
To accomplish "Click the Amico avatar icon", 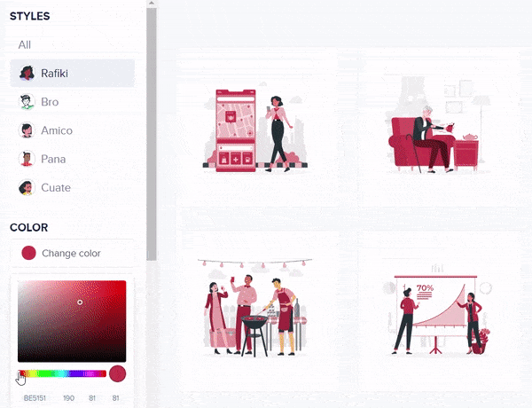I will tap(27, 130).
